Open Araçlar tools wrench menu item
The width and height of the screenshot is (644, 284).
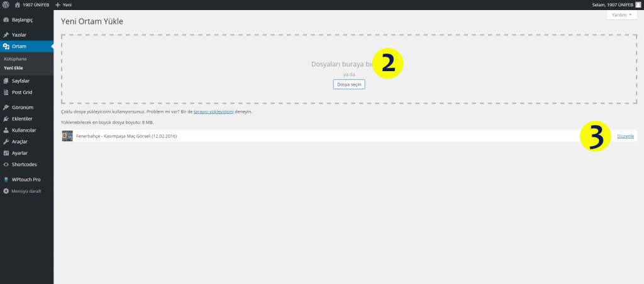19,142
